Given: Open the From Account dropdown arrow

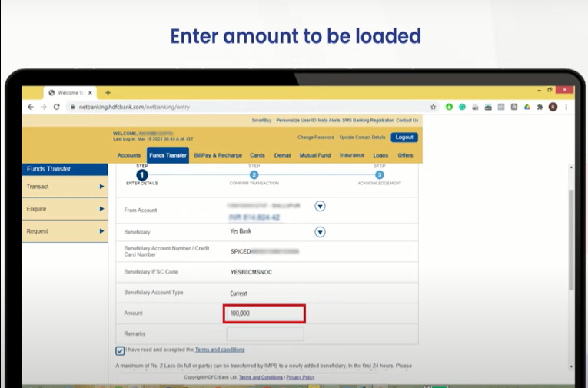Looking at the screenshot, I should (x=320, y=206).
